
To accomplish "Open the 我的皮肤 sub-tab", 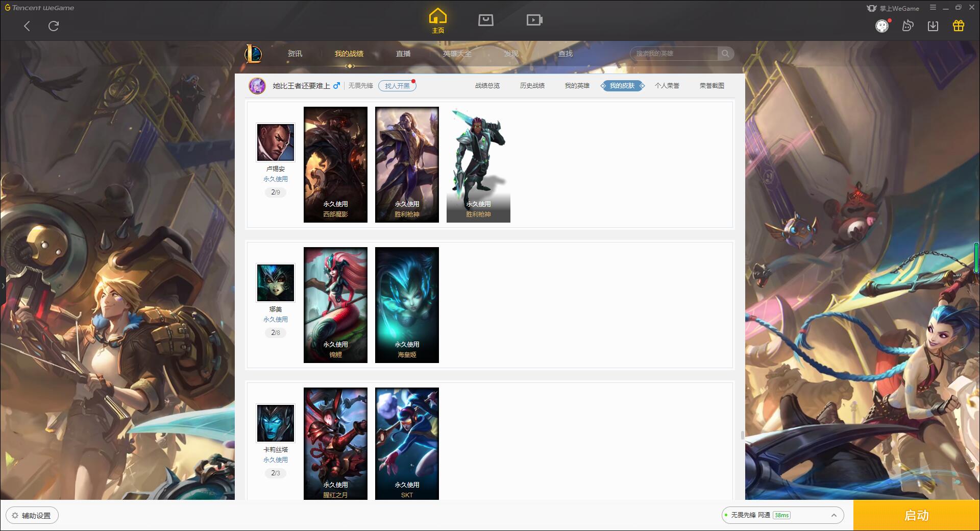I will click(622, 86).
